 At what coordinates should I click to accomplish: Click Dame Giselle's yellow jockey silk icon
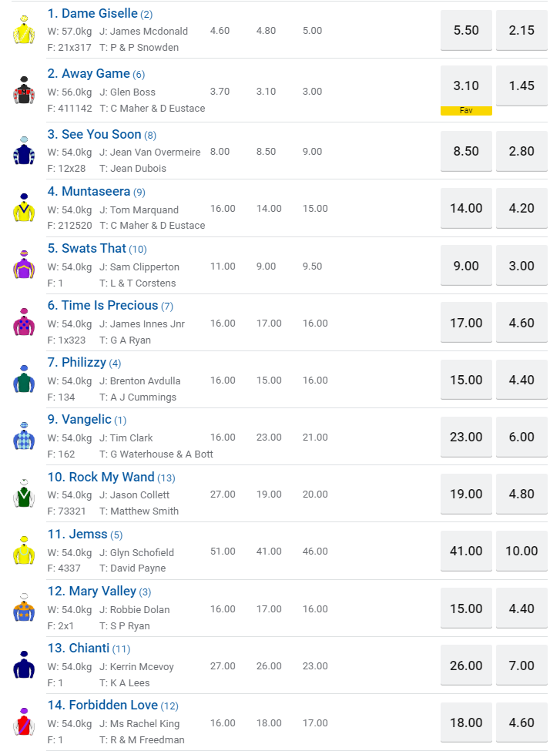(x=24, y=29)
